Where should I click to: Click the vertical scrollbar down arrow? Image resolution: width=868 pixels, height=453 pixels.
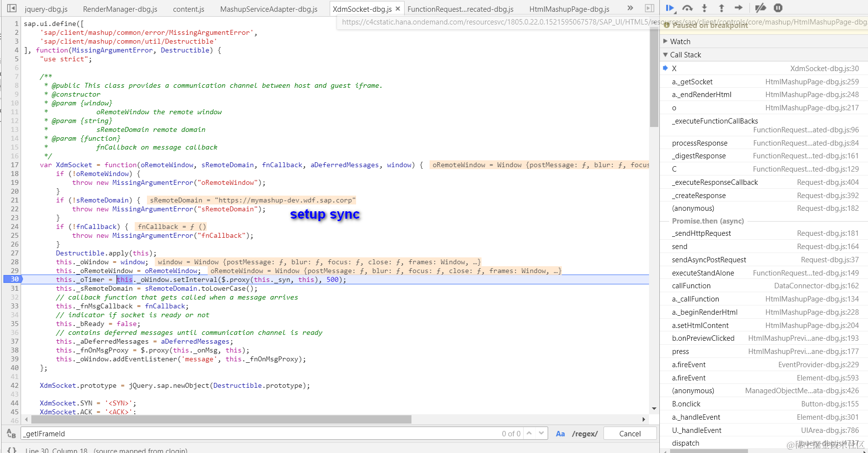pyautogui.click(x=654, y=409)
